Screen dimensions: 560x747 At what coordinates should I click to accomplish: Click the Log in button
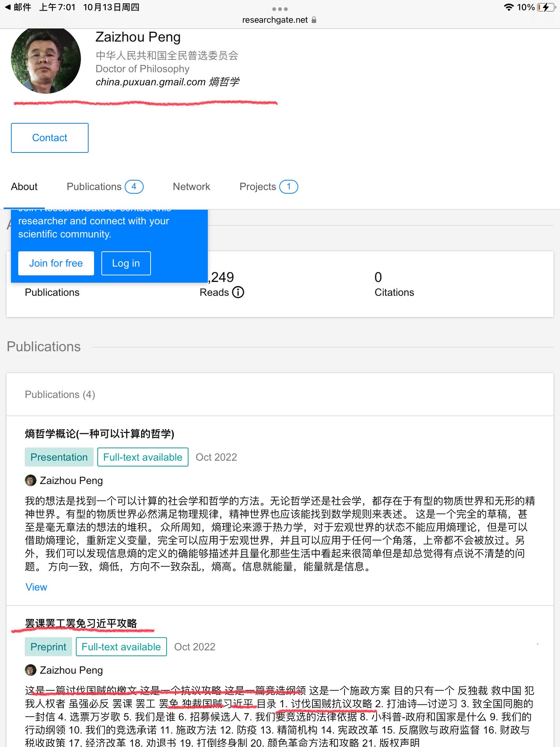[126, 263]
